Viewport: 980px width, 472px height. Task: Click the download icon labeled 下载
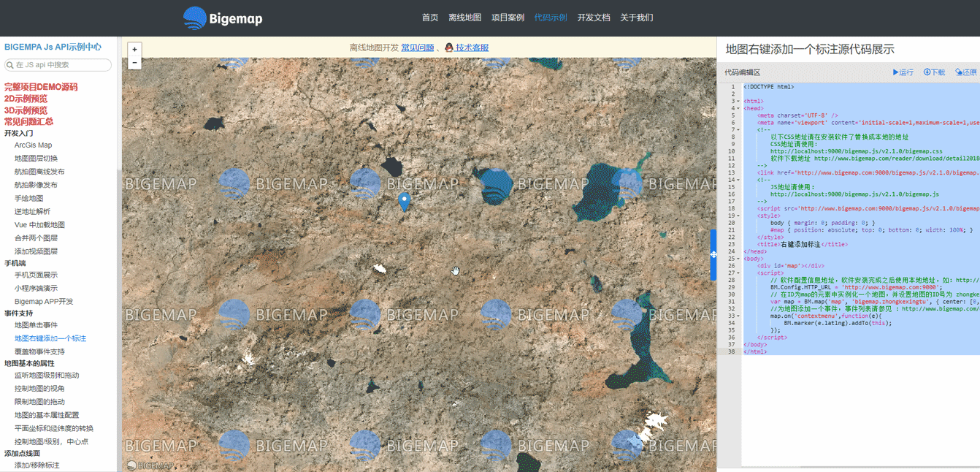point(927,72)
